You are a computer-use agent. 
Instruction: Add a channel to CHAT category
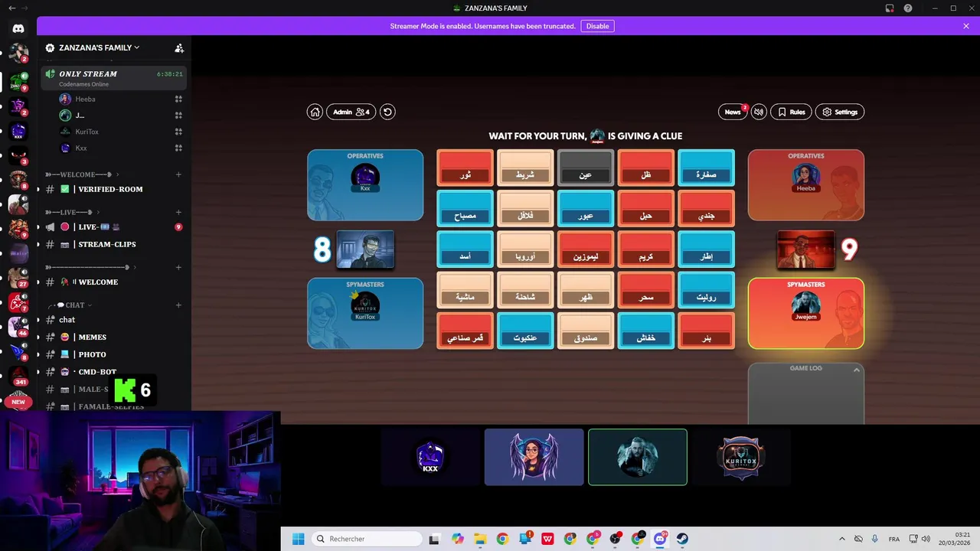click(x=178, y=305)
